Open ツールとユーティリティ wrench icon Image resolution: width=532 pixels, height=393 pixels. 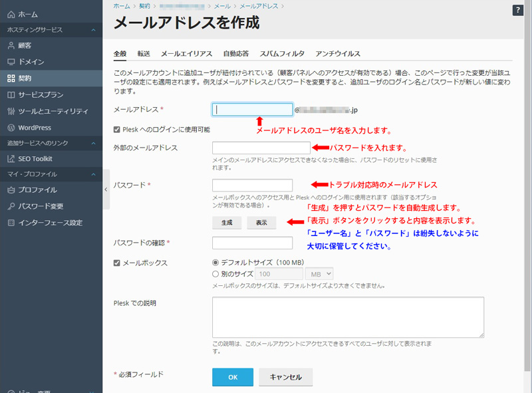click(x=11, y=111)
